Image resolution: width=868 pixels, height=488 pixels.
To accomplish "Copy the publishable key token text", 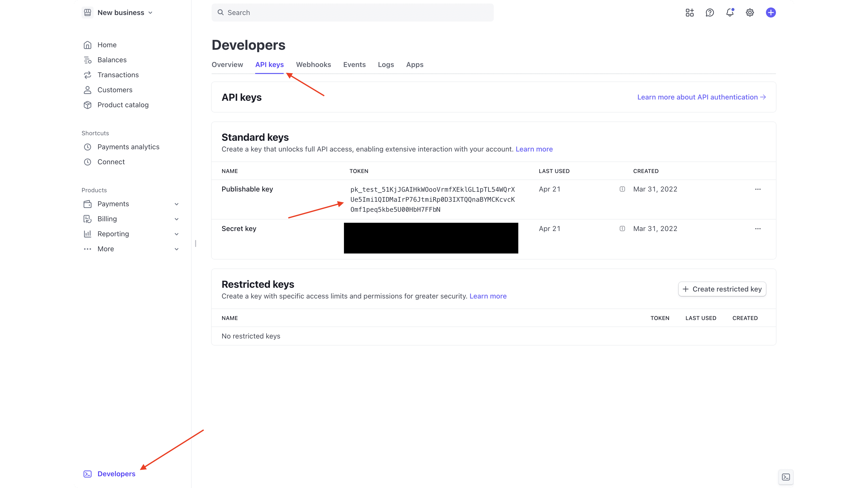I will click(x=432, y=199).
